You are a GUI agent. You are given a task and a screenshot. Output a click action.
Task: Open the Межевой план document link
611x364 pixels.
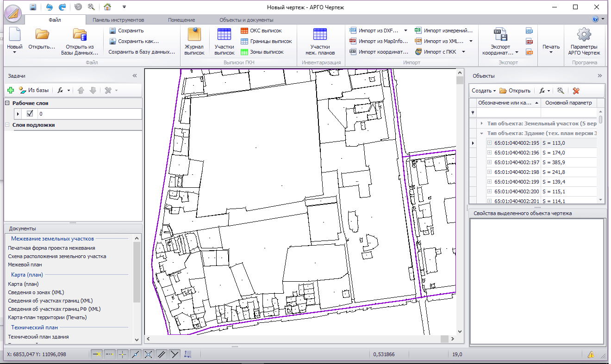(25, 265)
